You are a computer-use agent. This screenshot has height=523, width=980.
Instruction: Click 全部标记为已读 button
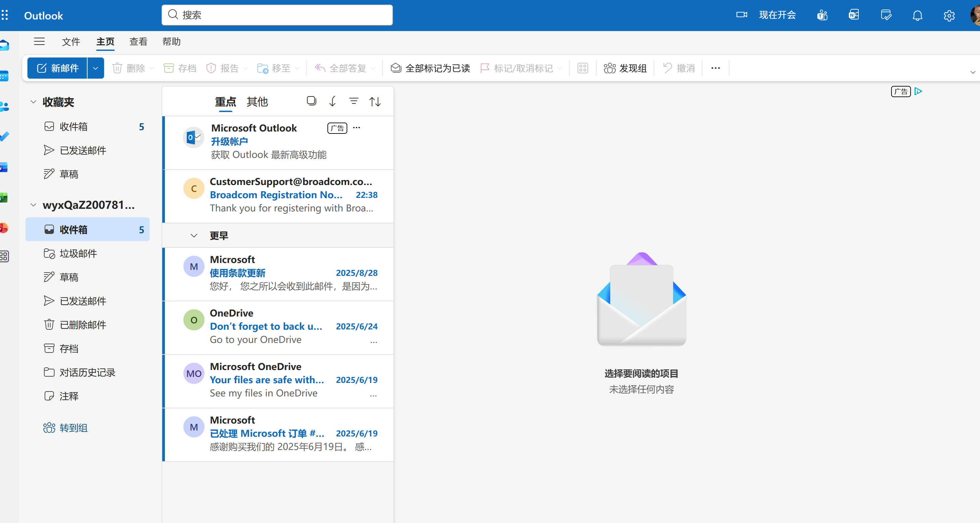pyautogui.click(x=430, y=68)
